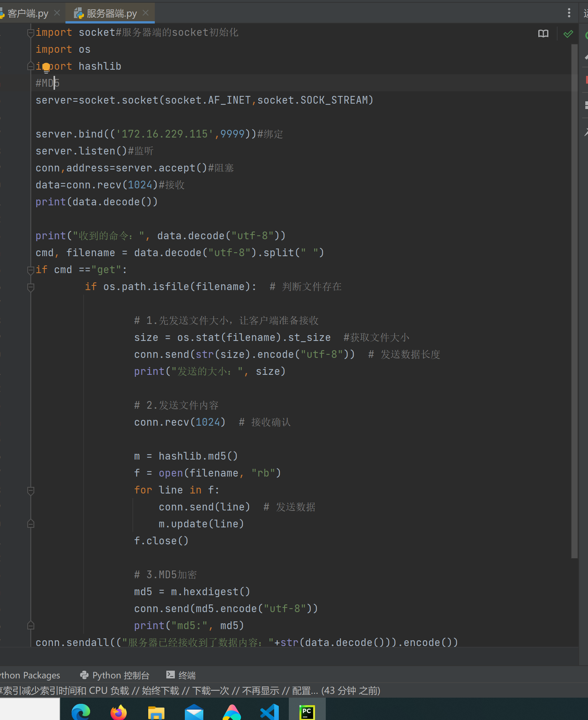
Task: Open the Python Packages tool window
Action: pos(30,675)
